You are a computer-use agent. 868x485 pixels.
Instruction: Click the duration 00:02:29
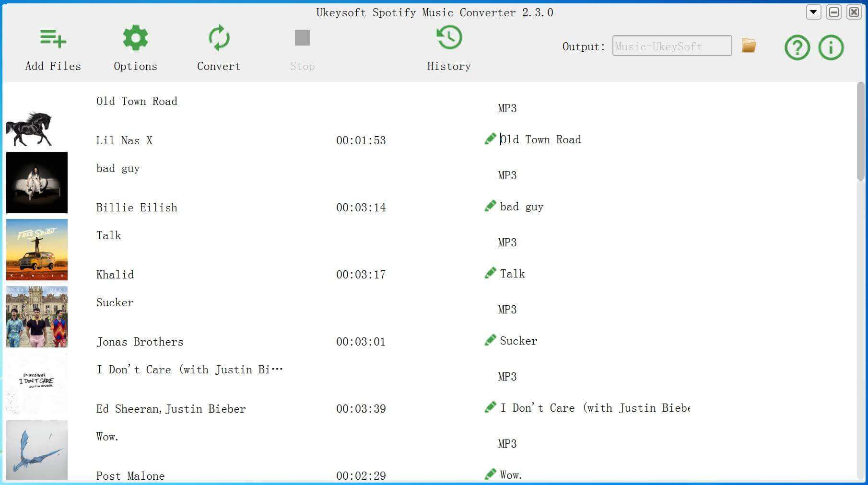pyautogui.click(x=361, y=476)
